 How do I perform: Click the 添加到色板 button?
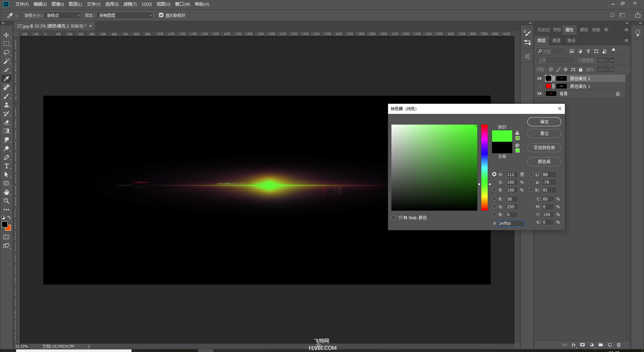coord(544,147)
